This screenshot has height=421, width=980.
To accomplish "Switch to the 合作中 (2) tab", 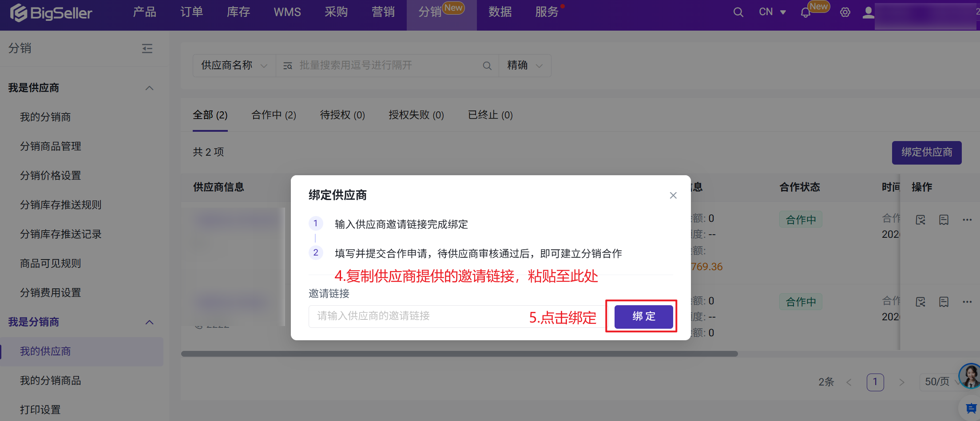I will [274, 115].
